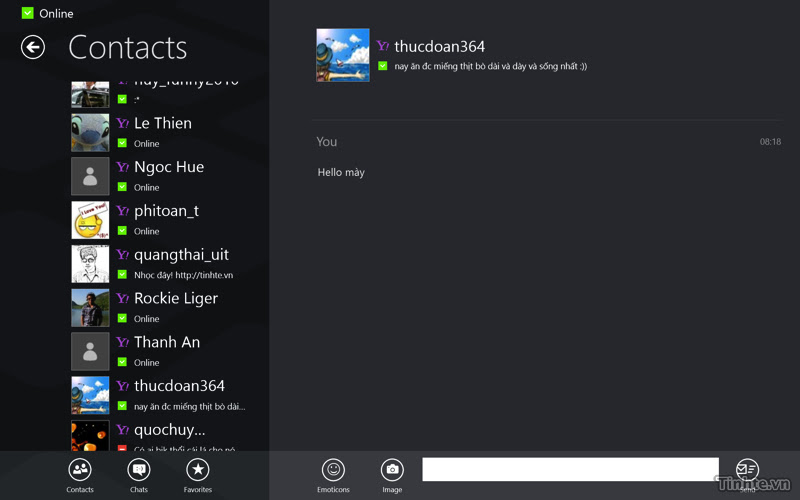Click Le Thien's green status box
The width and height of the screenshot is (800, 500).
point(122,143)
